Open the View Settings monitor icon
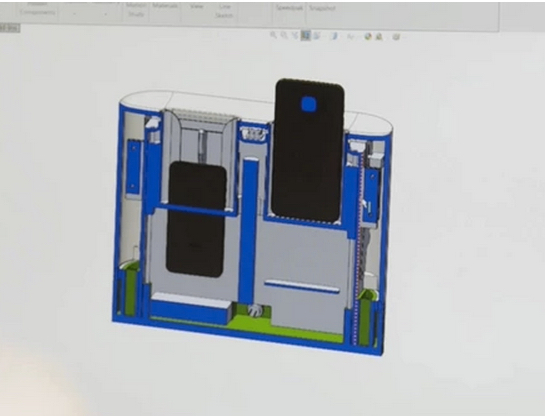 [396, 36]
